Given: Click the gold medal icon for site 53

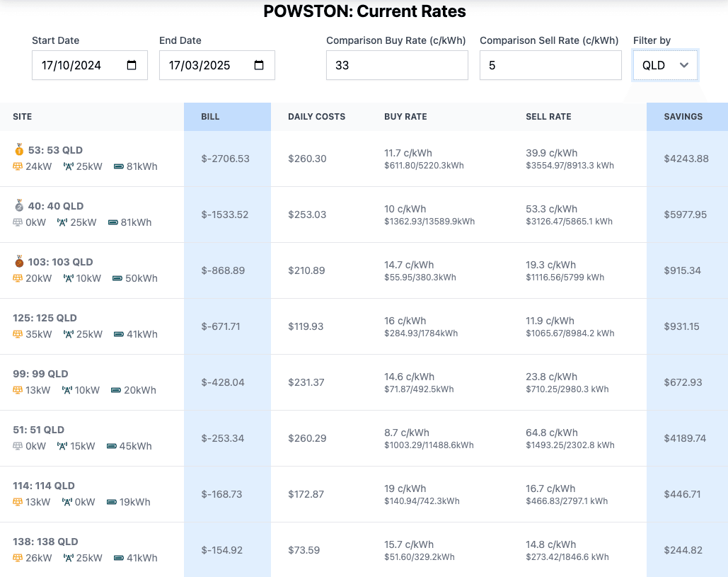Looking at the screenshot, I should pos(19,149).
